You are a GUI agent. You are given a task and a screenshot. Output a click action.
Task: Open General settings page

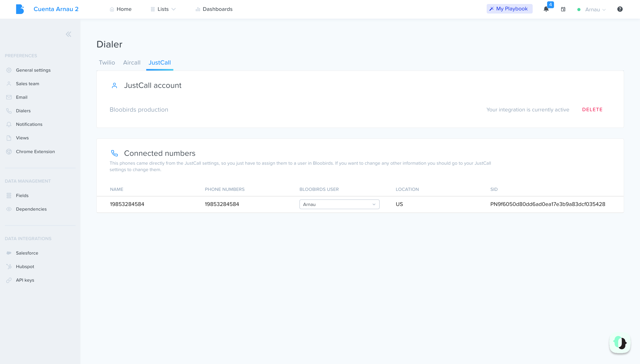pos(33,70)
